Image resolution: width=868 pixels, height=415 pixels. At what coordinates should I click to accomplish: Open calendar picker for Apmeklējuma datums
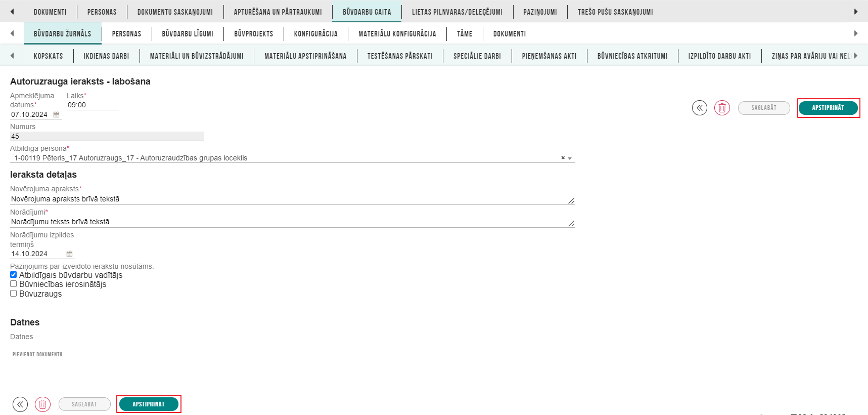(x=56, y=115)
